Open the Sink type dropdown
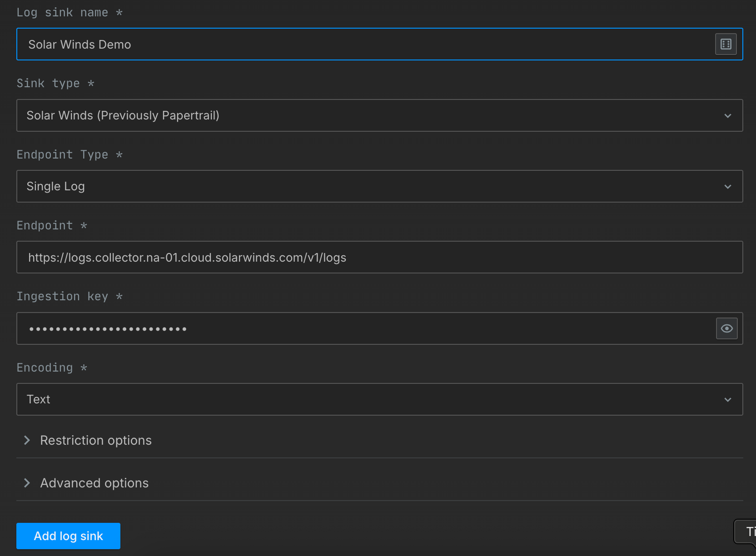 pyautogui.click(x=379, y=115)
